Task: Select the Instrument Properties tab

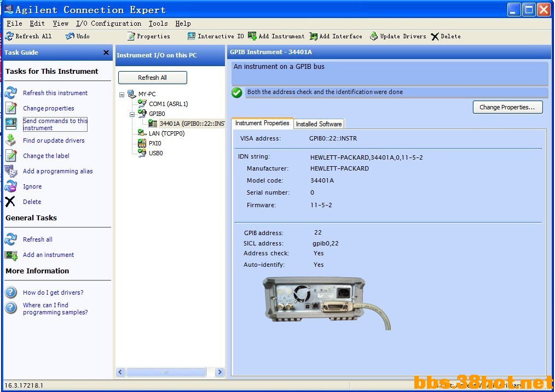Action: tap(262, 123)
